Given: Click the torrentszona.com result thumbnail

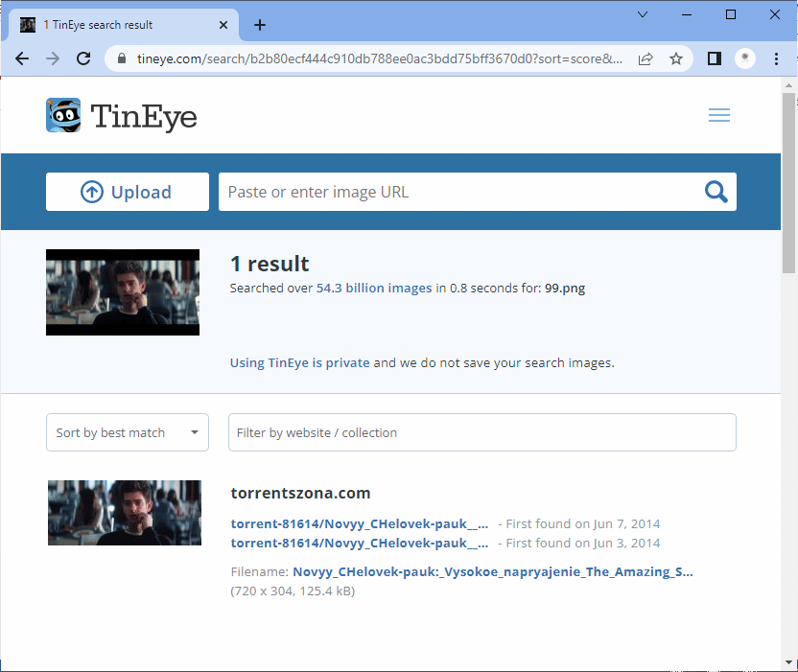Looking at the screenshot, I should pyautogui.click(x=125, y=513).
